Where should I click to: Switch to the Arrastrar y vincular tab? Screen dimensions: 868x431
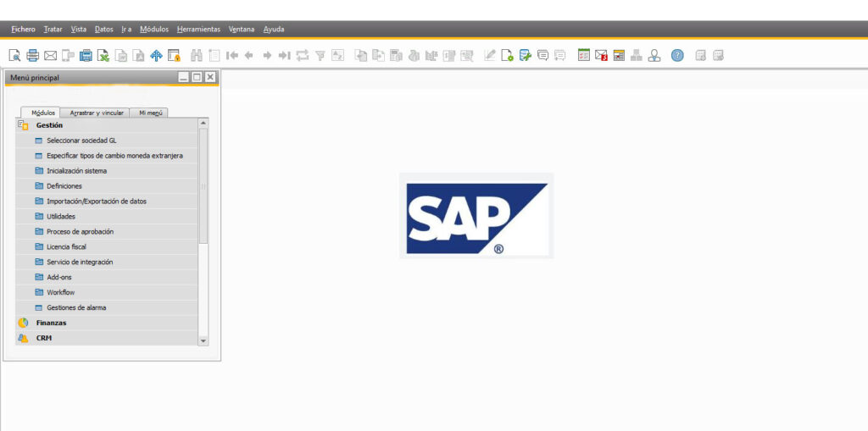[97, 113]
